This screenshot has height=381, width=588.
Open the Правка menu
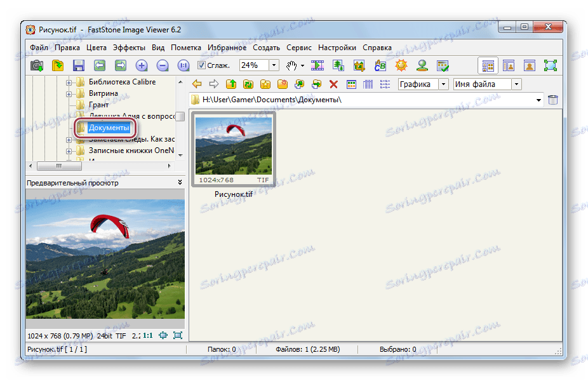pos(67,48)
